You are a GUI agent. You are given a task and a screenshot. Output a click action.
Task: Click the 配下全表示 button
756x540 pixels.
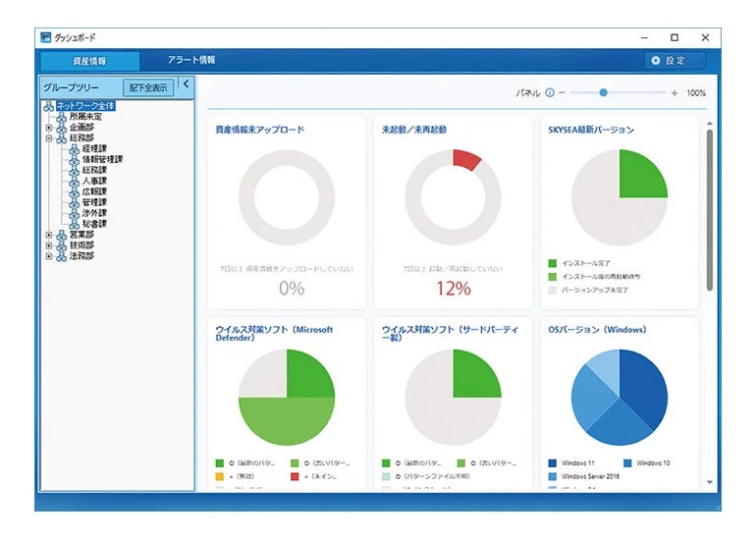pyautogui.click(x=148, y=87)
